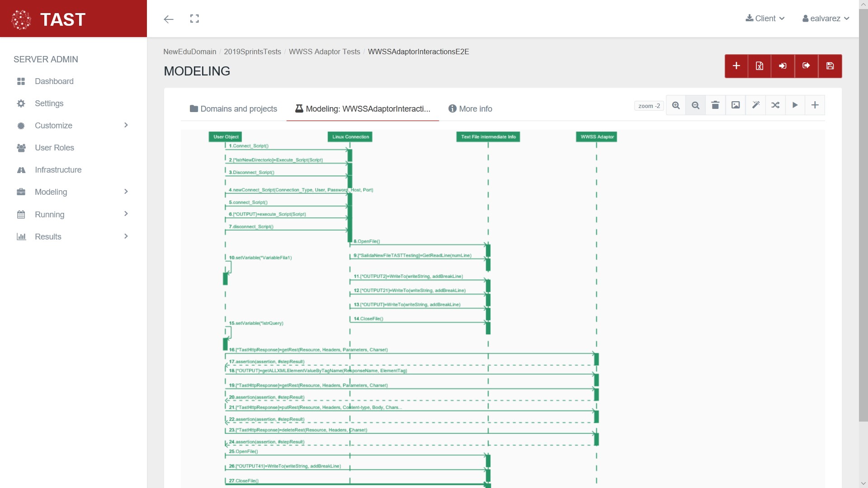Click the image export icon
868x488 pixels.
pos(736,105)
